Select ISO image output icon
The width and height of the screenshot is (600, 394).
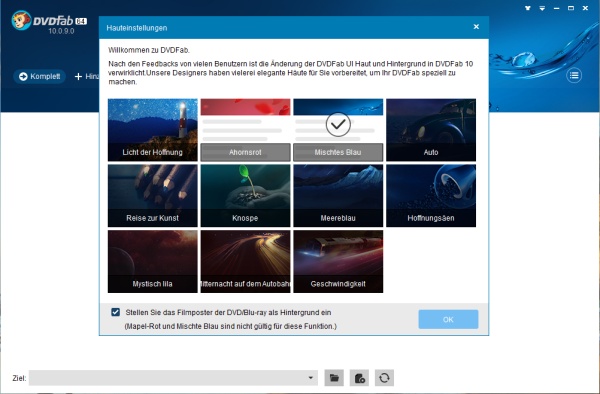359,378
